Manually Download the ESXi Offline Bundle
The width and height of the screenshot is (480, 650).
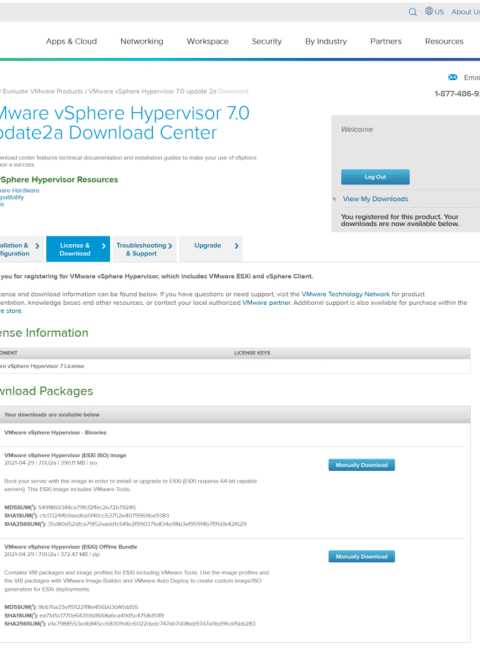(361, 556)
